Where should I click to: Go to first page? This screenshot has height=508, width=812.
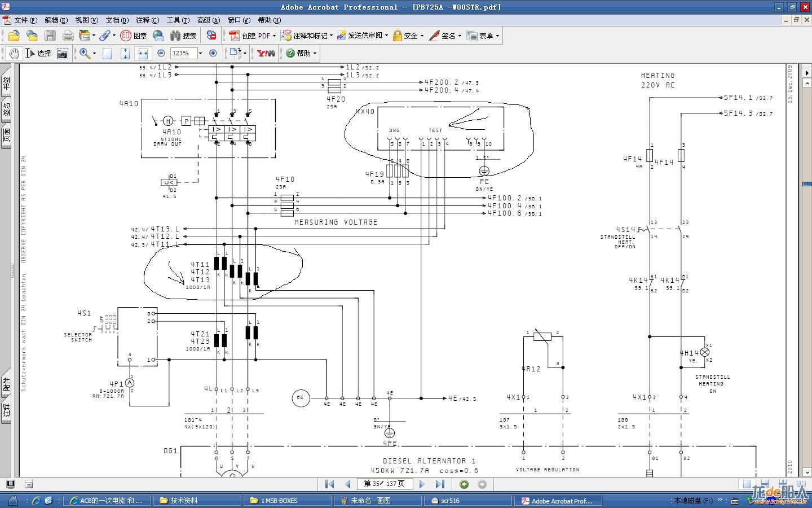click(x=330, y=484)
